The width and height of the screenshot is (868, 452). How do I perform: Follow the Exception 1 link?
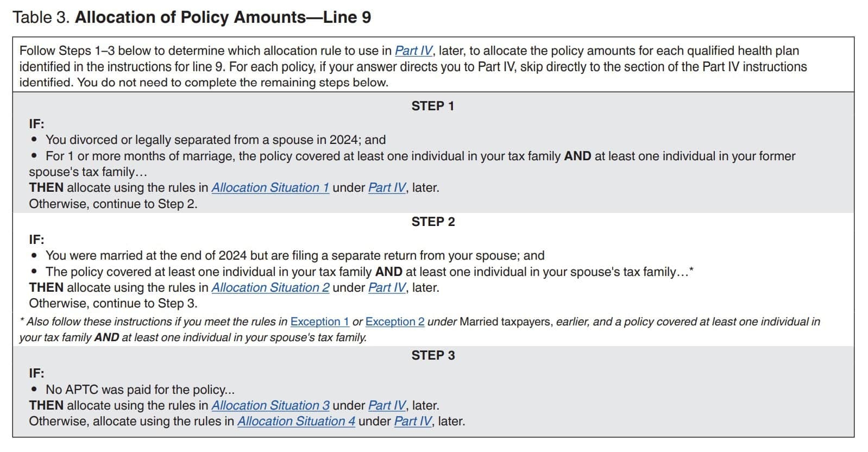(x=319, y=322)
